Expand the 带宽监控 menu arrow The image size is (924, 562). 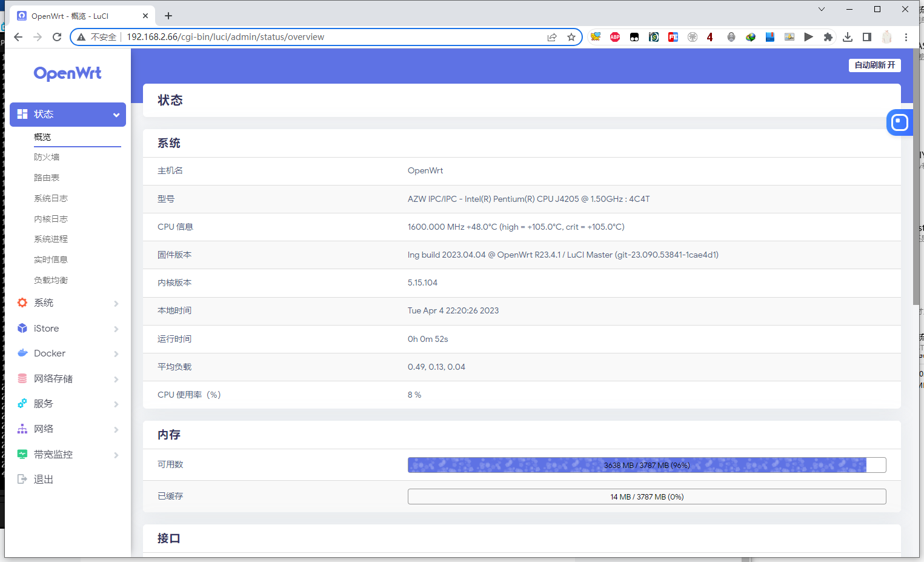click(116, 455)
